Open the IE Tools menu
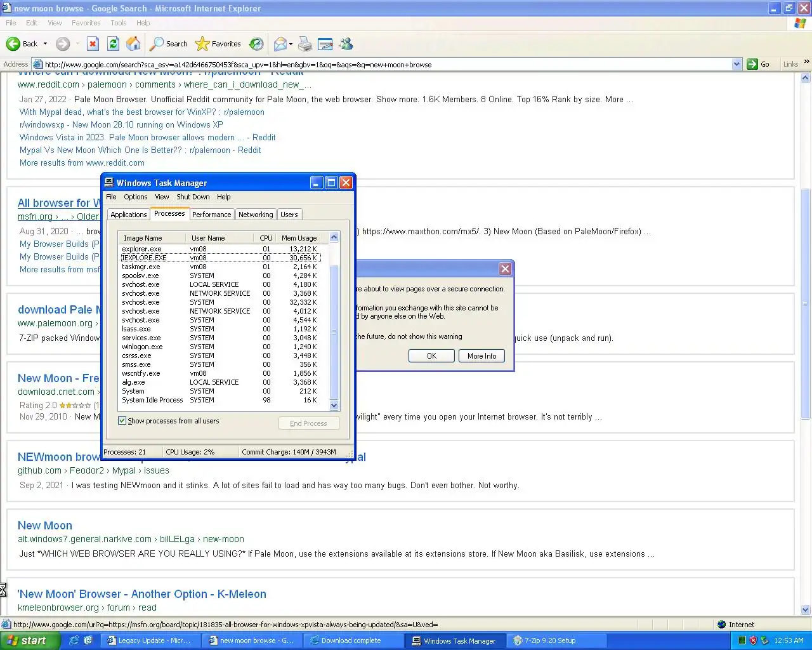 point(119,23)
